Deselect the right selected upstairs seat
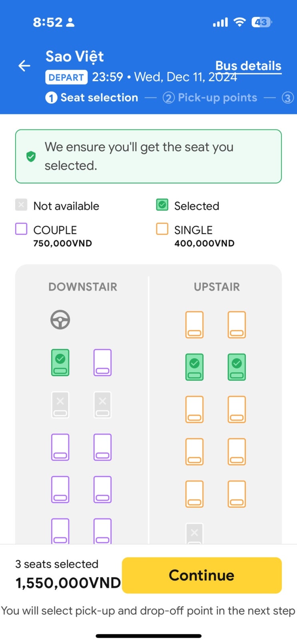 [x=237, y=367]
